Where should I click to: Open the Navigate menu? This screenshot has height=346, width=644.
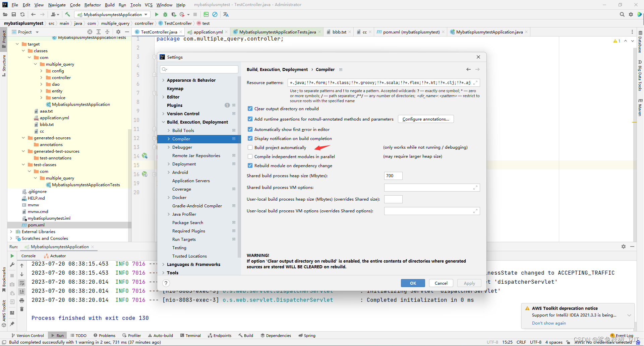click(57, 5)
